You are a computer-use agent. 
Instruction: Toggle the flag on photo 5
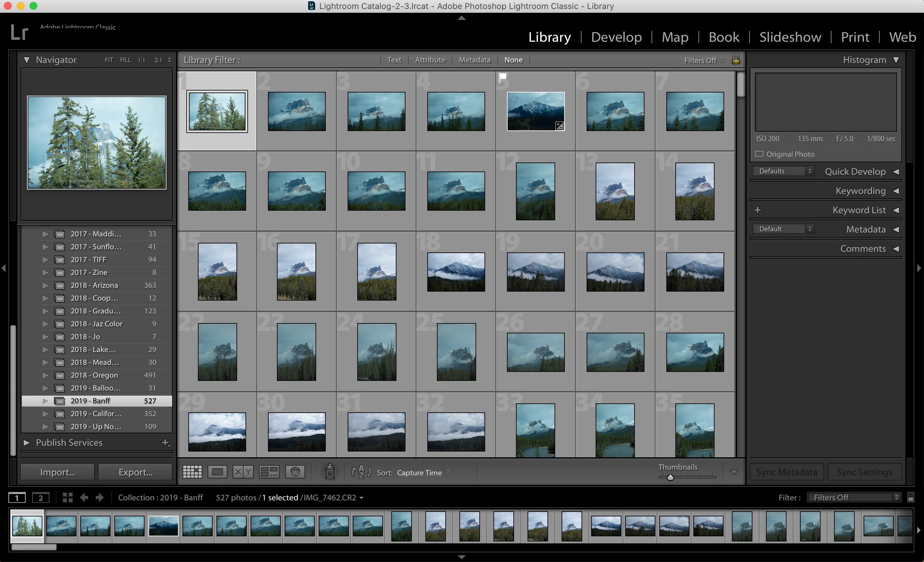503,77
